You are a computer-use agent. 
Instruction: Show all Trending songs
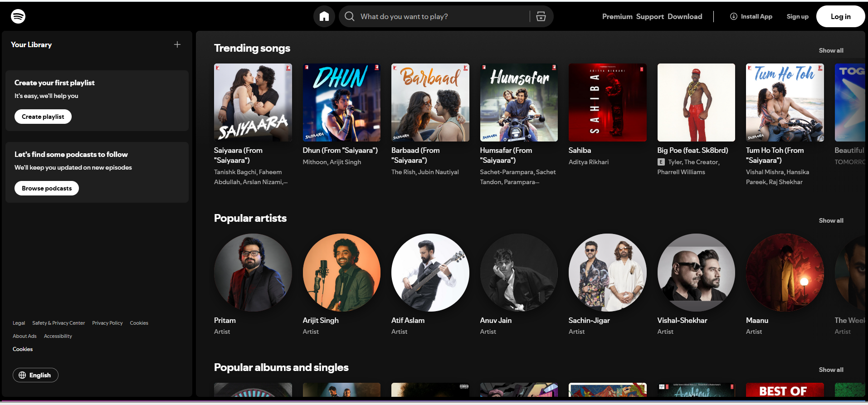[831, 50]
